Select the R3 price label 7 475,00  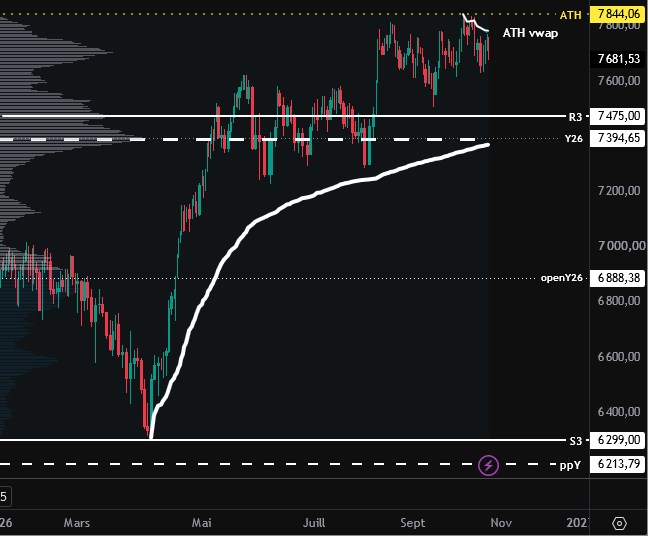pyautogui.click(x=618, y=116)
